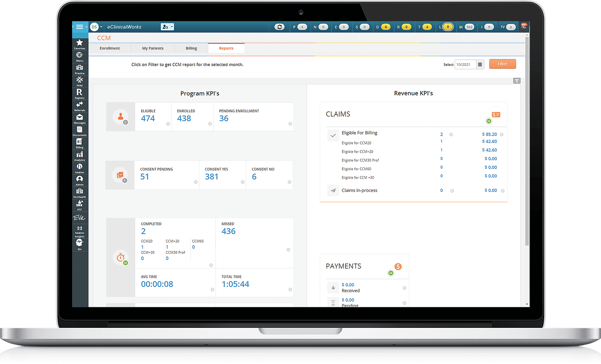Open the BH sidebar icon

[x=80, y=245]
